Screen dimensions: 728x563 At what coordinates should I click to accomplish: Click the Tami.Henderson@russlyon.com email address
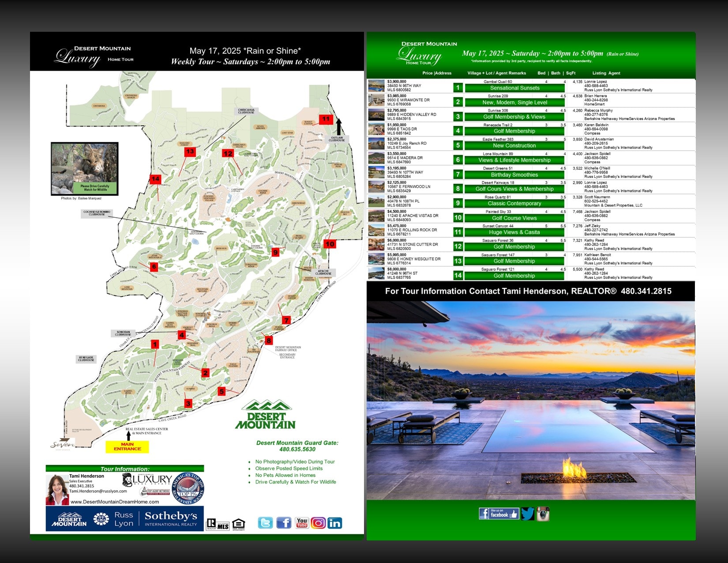point(98,491)
